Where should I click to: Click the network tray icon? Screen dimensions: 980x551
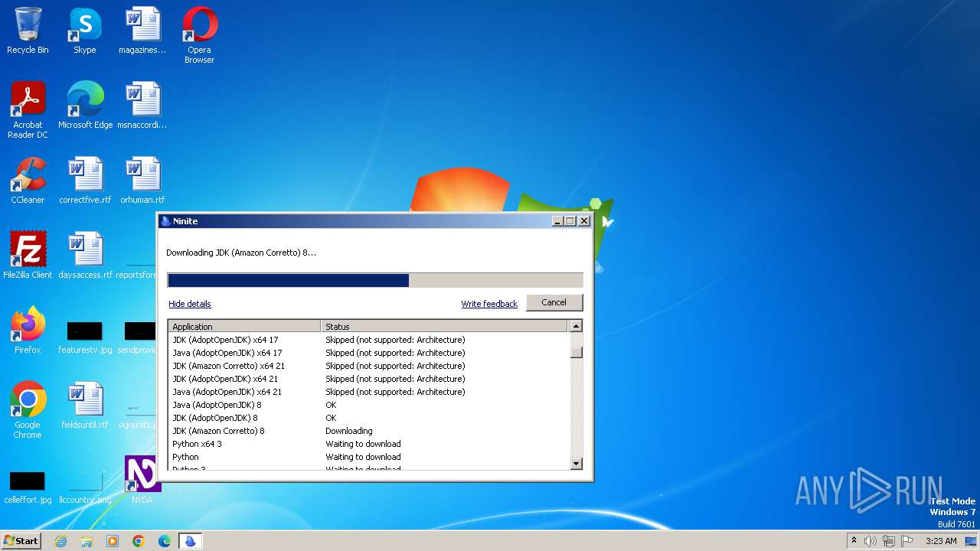point(889,541)
